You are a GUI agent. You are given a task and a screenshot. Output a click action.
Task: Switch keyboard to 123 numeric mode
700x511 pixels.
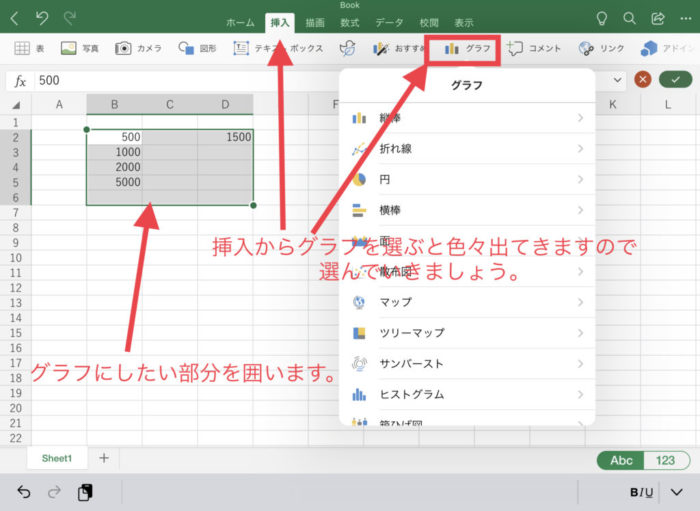666,461
